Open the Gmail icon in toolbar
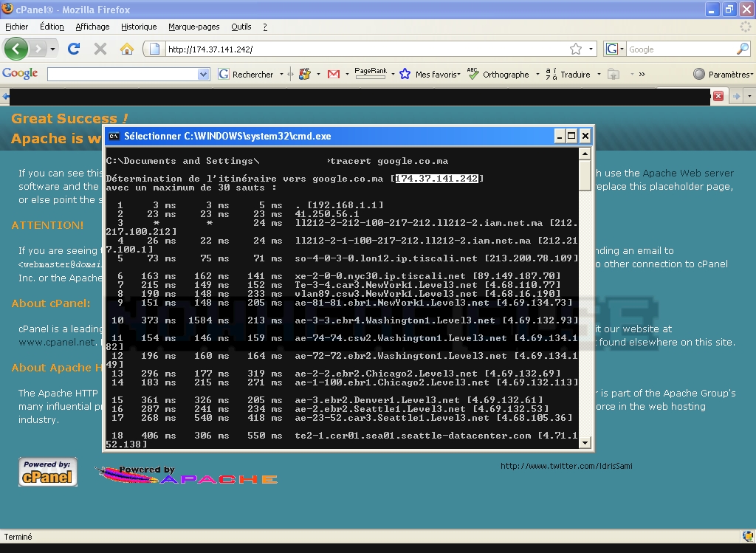The height and width of the screenshot is (553, 756). point(334,75)
